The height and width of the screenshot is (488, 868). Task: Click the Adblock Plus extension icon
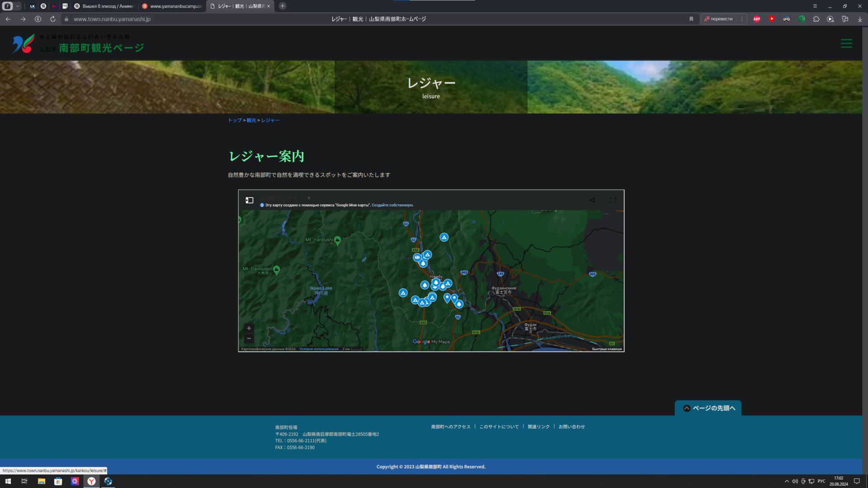pyautogui.click(x=757, y=19)
